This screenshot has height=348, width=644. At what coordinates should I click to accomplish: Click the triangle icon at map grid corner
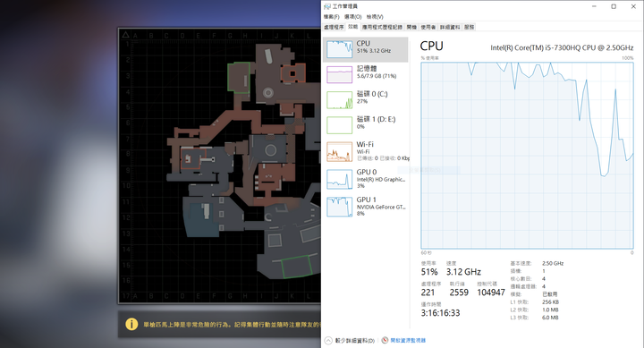126,35
